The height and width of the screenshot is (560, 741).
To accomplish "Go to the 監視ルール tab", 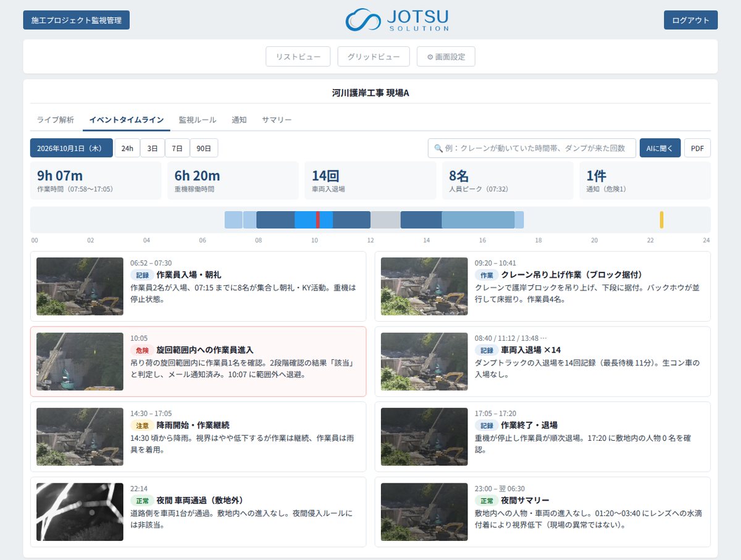I will click(198, 120).
